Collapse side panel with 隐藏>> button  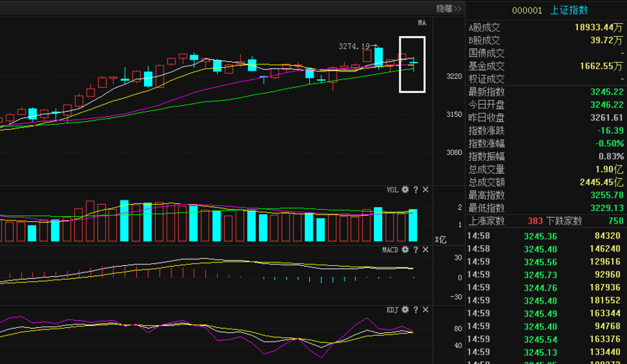click(x=449, y=9)
